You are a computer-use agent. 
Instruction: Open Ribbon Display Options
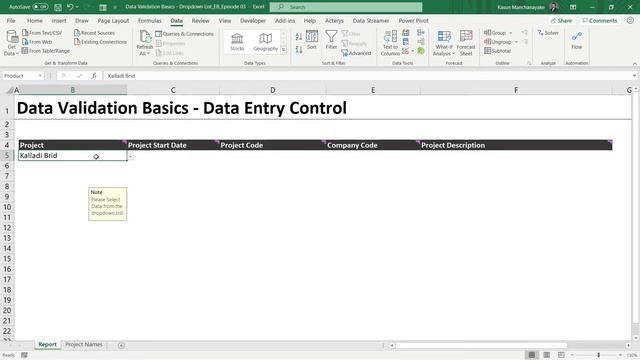[573, 7]
